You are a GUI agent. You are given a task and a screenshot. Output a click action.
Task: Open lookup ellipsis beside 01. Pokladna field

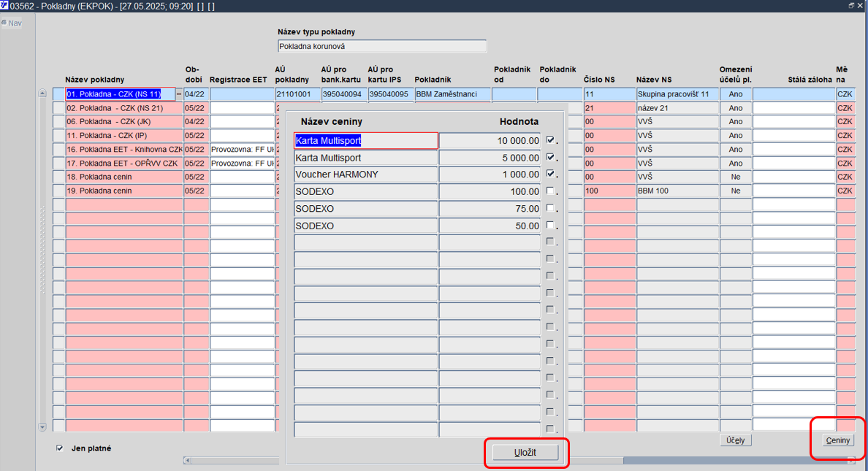(x=179, y=94)
